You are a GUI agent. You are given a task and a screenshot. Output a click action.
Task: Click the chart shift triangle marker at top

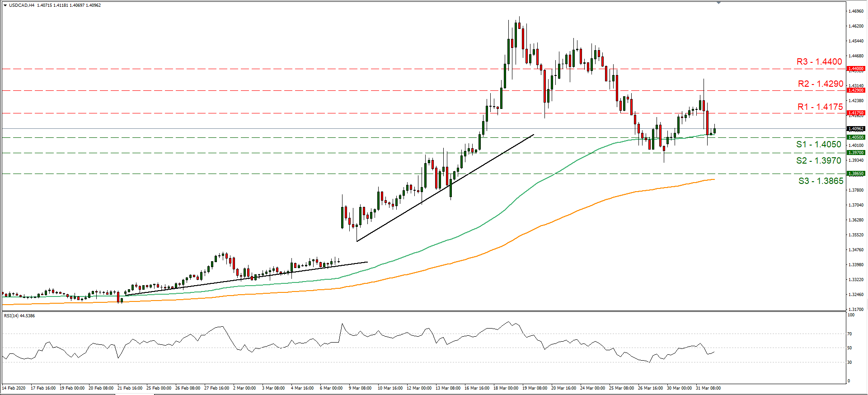click(x=718, y=3)
